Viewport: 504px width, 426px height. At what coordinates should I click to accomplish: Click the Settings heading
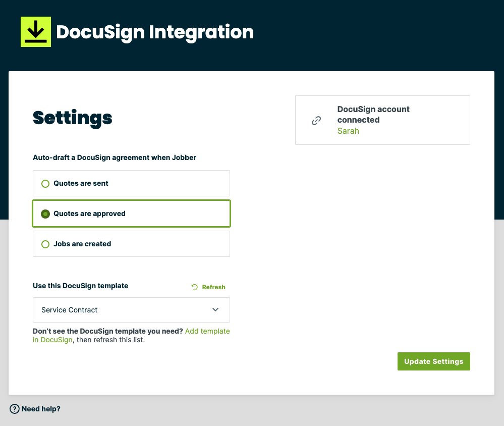[73, 118]
